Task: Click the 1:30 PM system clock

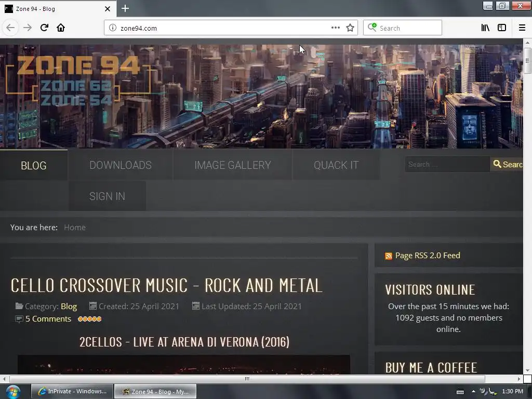Action: pos(512,391)
